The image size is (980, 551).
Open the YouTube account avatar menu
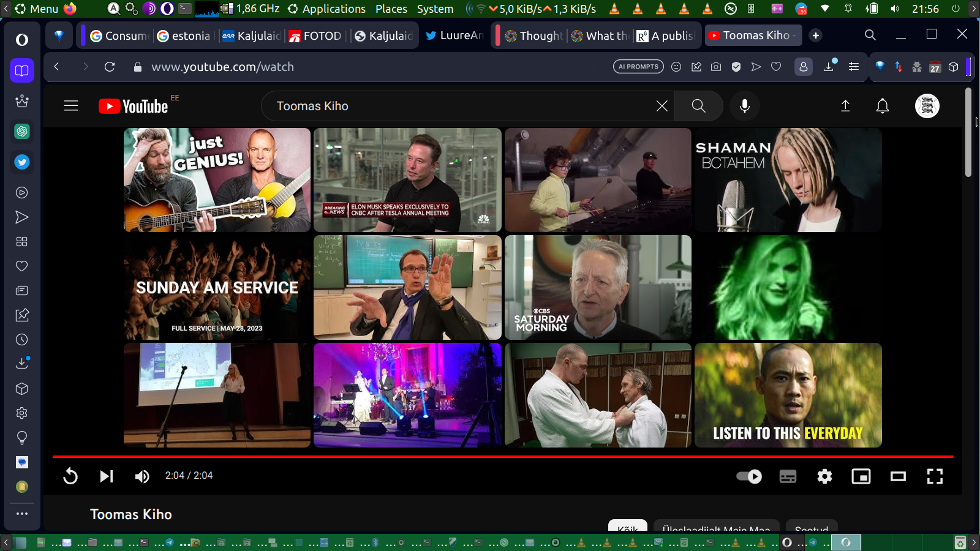pyautogui.click(x=927, y=106)
